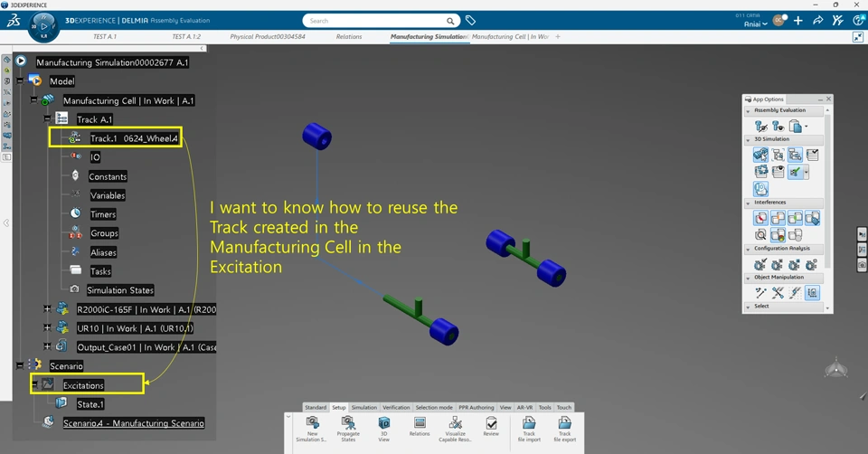Viewport: 868px width, 454px height.
Task: Click first Assembly Evaluation icon in App Options
Action: tap(761, 127)
